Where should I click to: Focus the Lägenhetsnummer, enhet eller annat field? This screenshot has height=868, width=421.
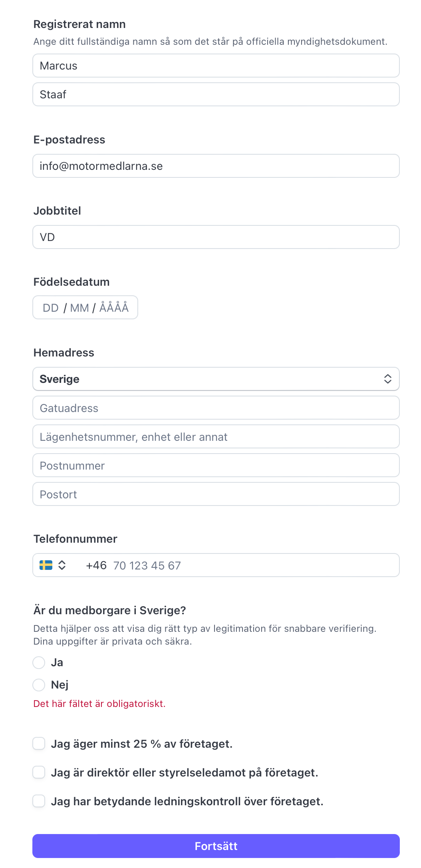click(x=216, y=437)
